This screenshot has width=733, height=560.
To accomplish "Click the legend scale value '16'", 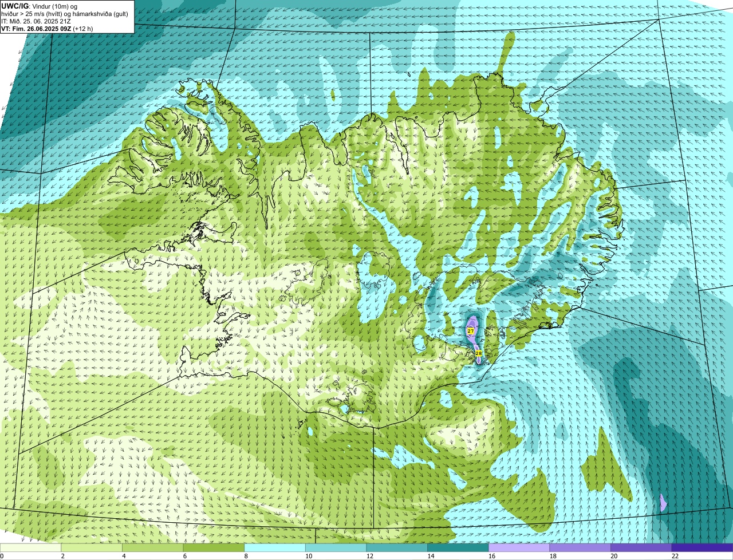I will point(492,556).
